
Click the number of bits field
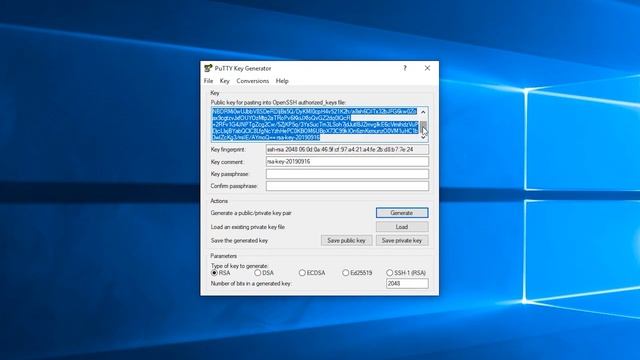pyautogui.click(x=407, y=283)
